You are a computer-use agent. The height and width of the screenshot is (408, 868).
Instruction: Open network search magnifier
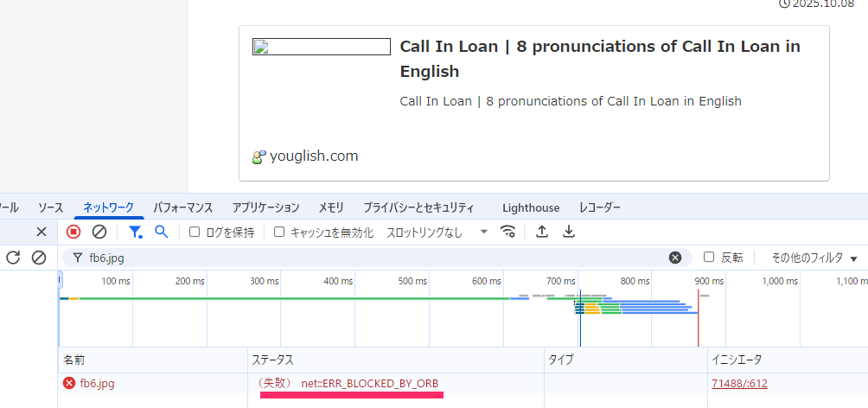pyautogui.click(x=161, y=232)
